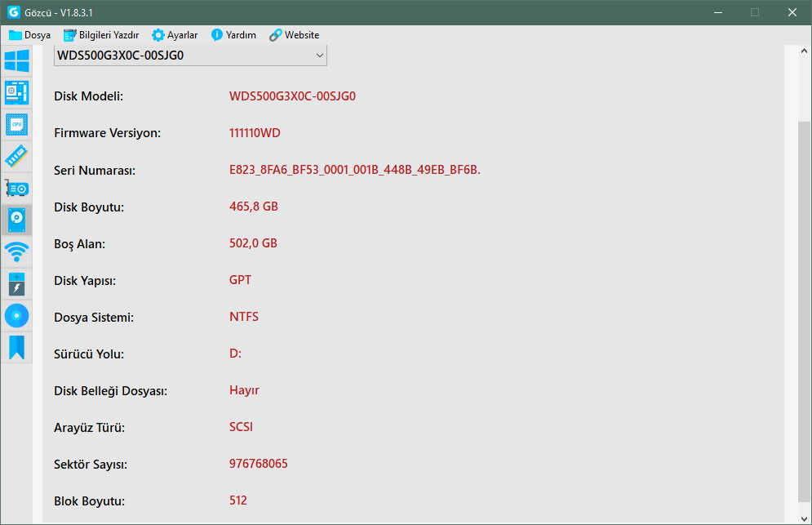Screen dimensions: 812x525
Task: Open the Ayarlar menu
Action: point(175,35)
